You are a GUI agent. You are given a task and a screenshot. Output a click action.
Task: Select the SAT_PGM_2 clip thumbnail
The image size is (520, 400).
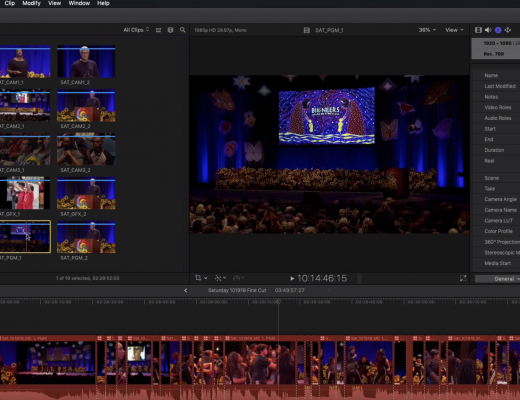pyautogui.click(x=86, y=237)
